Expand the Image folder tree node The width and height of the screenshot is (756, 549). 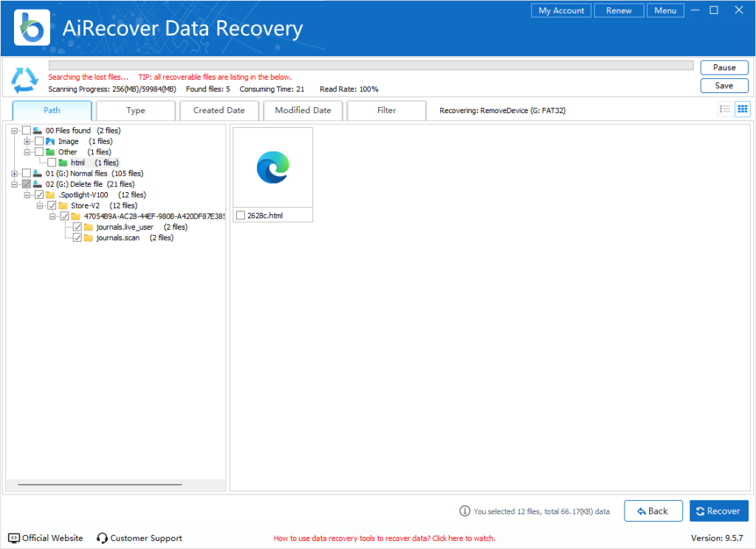[x=27, y=141]
